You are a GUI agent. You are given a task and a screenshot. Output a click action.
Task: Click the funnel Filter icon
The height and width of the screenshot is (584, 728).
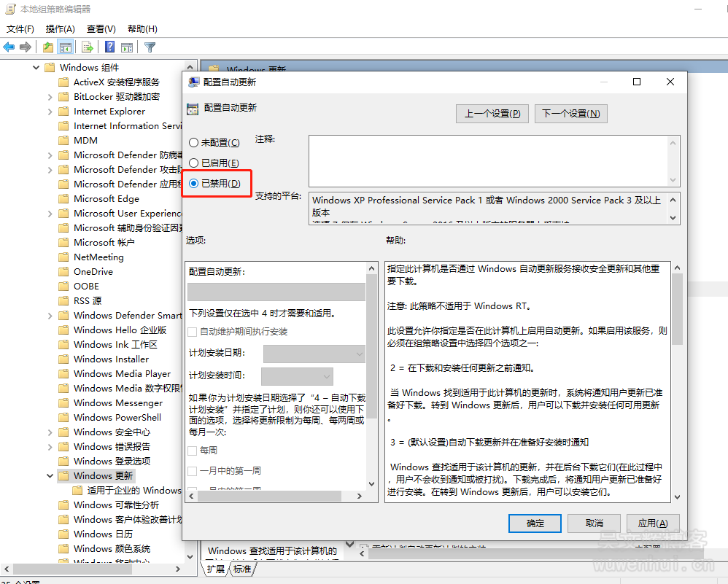(150, 47)
